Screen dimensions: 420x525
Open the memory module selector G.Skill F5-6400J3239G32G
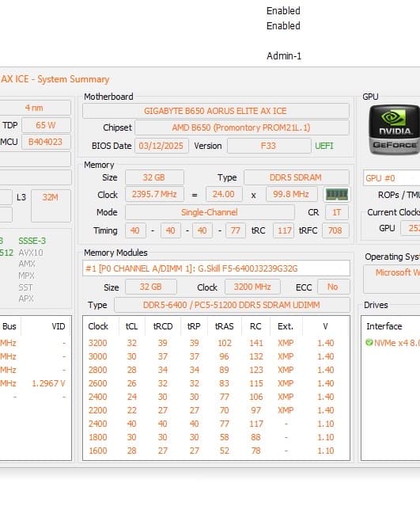tap(216, 268)
